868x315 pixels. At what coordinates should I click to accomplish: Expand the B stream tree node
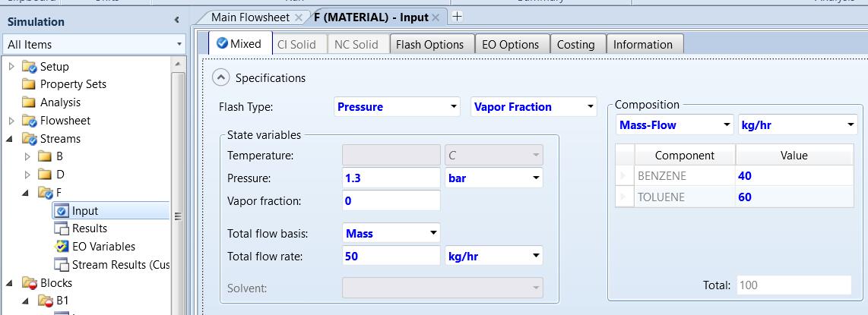click(x=27, y=157)
